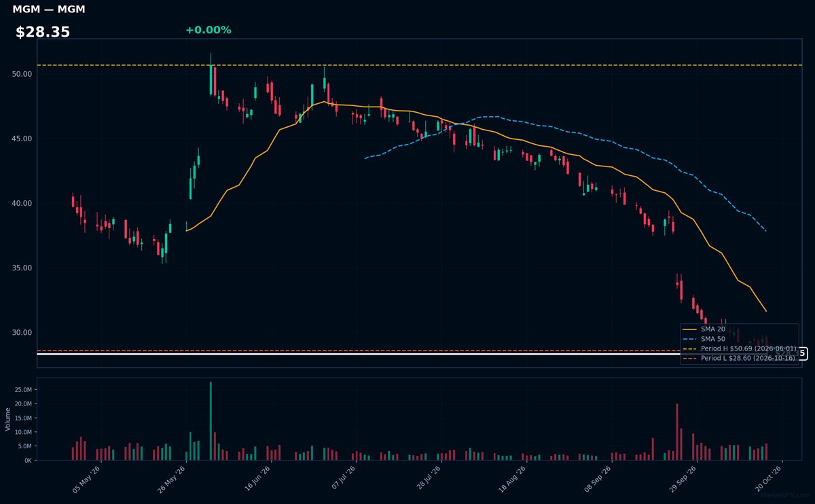The height and width of the screenshot is (504, 815).
Task: Select the Period H $50.69 legend entry
Action: pos(739,348)
